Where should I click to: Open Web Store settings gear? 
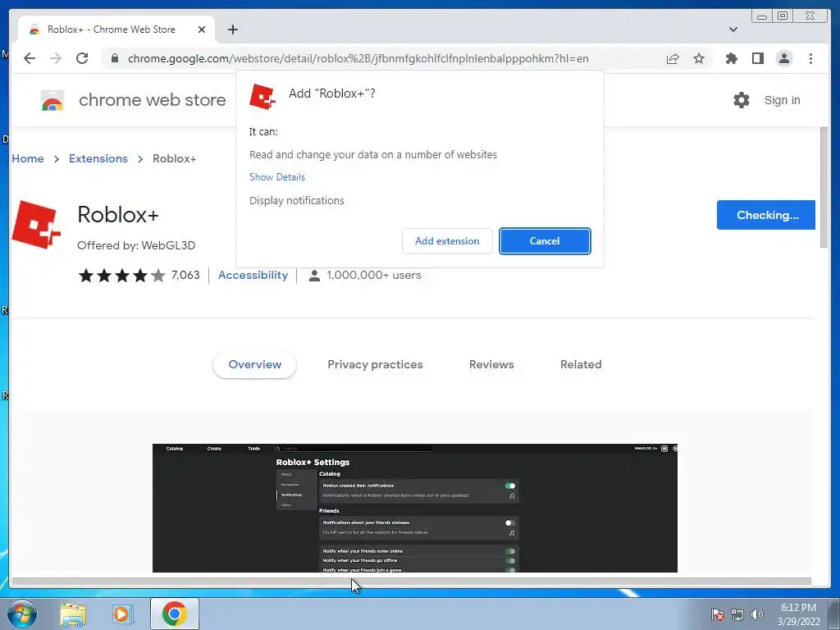pyautogui.click(x=742, y=99)
